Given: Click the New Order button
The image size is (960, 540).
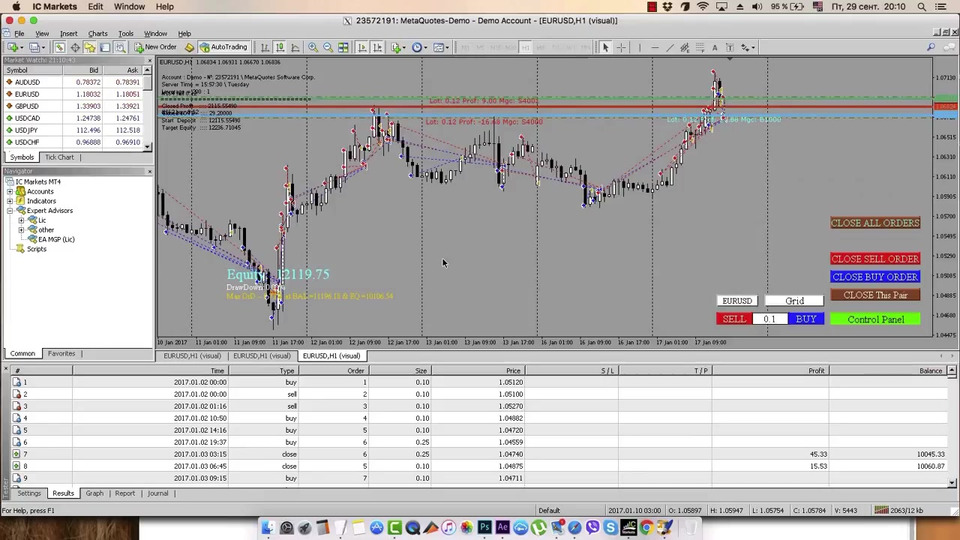Looking at the screenshot, I should click(156, 47).
